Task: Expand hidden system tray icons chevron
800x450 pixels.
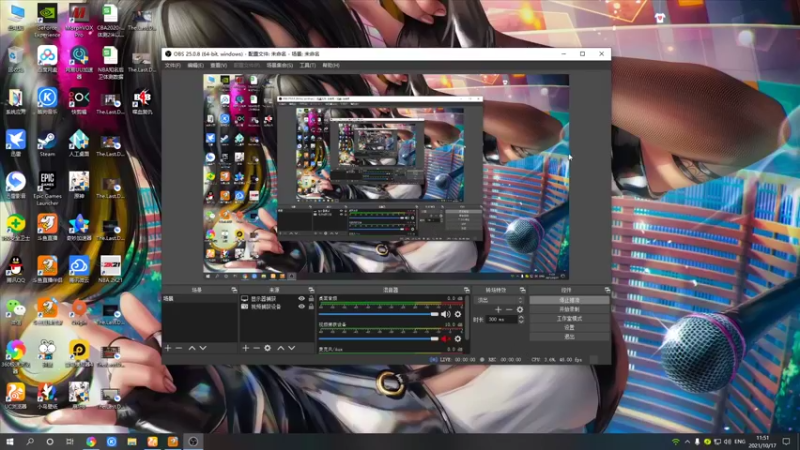Action: 687,441
